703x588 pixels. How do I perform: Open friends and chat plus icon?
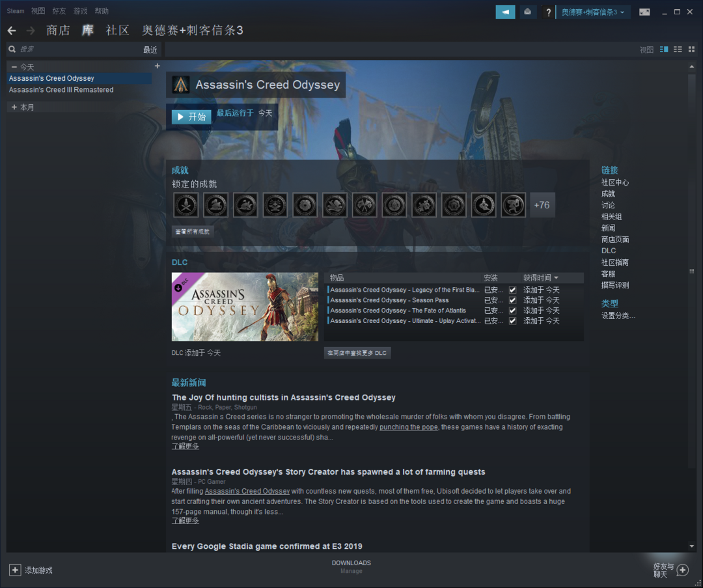point(682,570)
